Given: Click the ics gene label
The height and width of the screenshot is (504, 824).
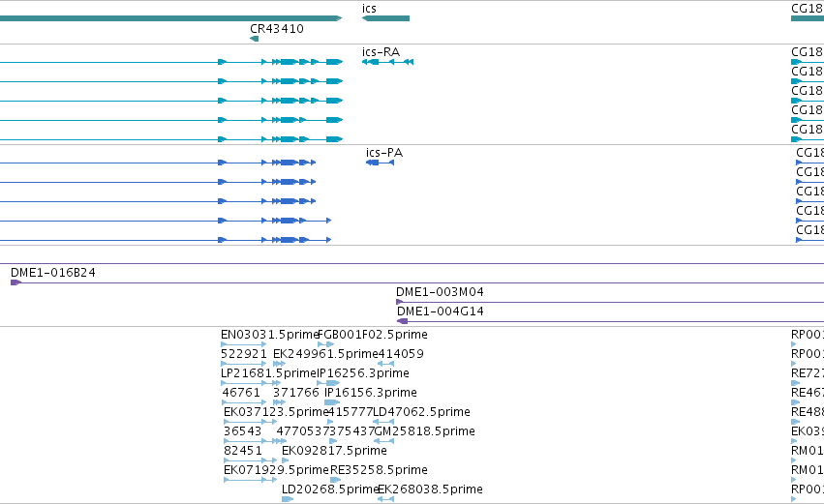Looking at the screenshot, I should click(369, 9).
